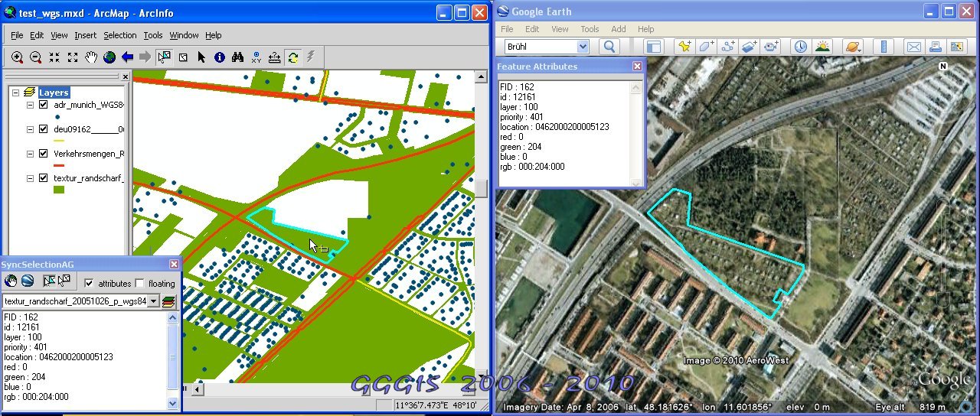Open the Google Earth View menu
The image size is (980, 416).
tap(560, 29)
